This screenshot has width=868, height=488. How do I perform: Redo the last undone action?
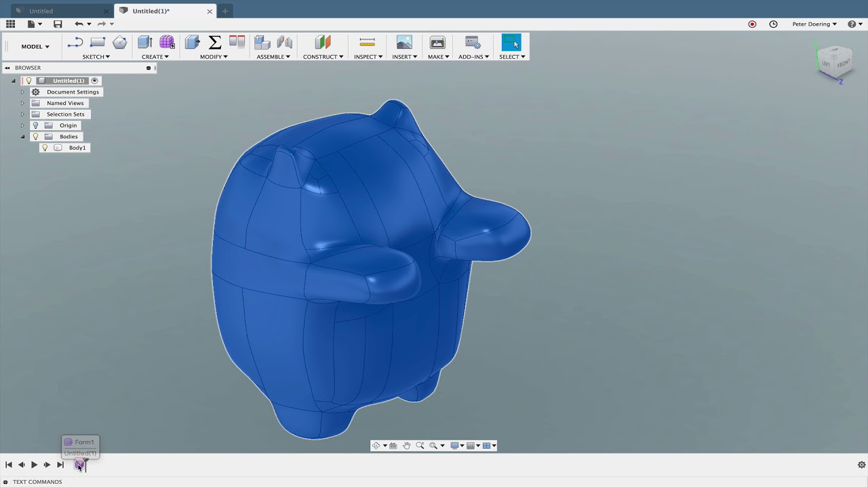(x=102, y=24)
